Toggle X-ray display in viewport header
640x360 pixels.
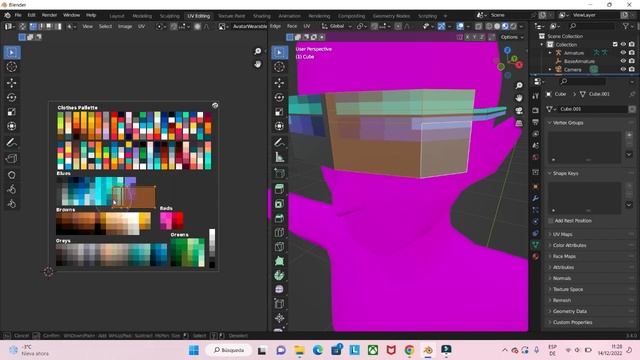[478, 26]
